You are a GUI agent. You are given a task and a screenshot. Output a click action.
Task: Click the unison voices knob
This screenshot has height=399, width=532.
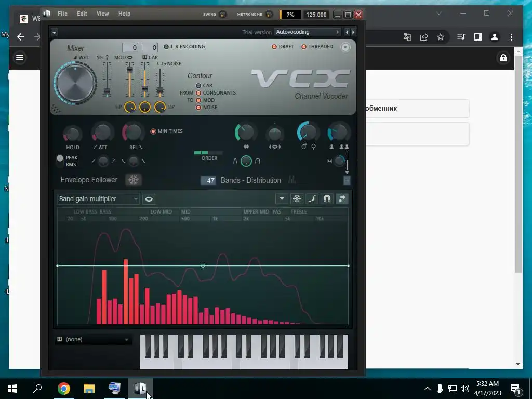coord(338,132)
